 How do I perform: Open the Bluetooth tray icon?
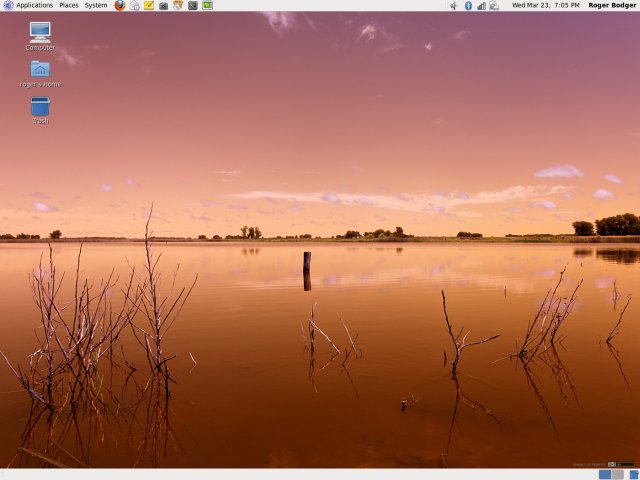point(468,5)
